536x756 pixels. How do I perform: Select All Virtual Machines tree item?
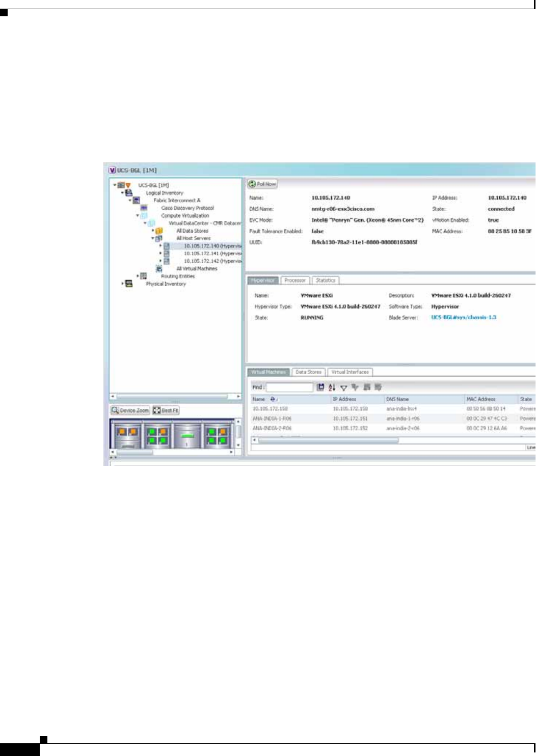click(197, 269)
